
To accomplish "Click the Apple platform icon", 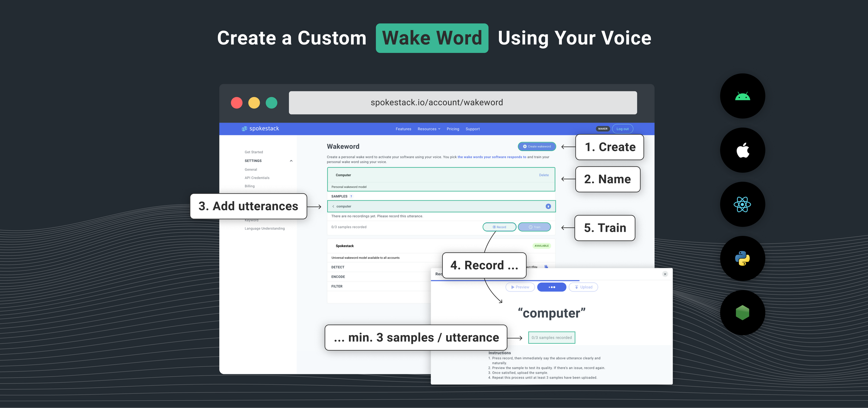I will 742,150.
